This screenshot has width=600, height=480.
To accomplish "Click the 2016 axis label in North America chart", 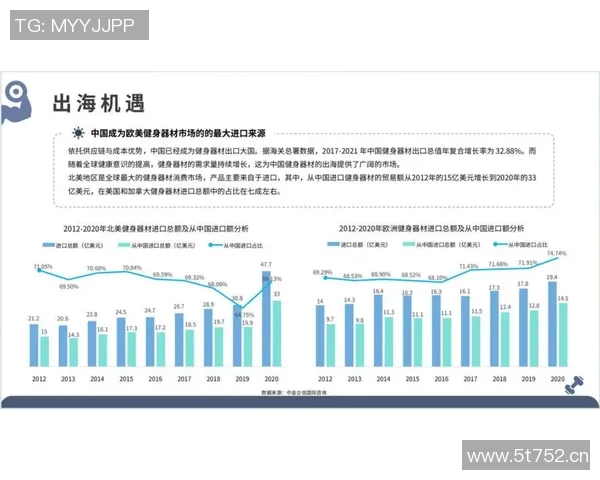I will 155,379.
